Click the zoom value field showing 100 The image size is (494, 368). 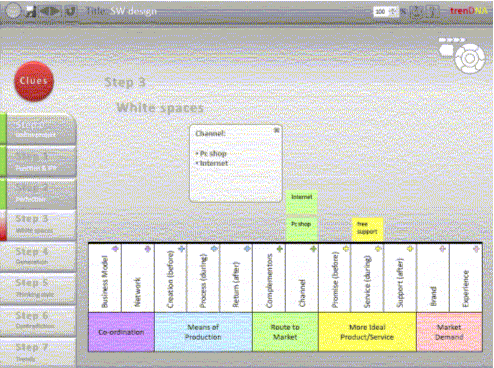click(381, 12)
